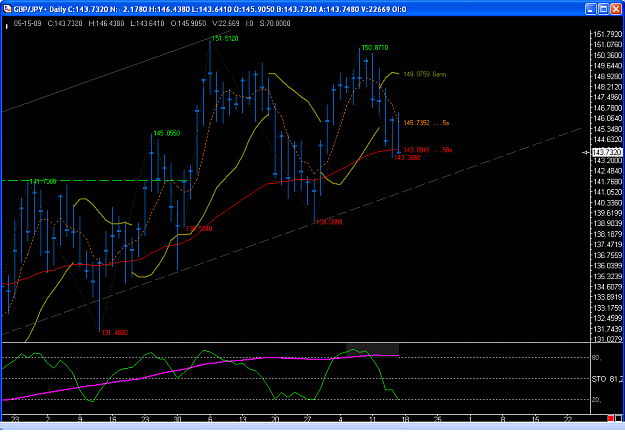Image resolution: width=625 pixels, height=433 pixels.
Task: Click the 140.3360 price axis label
Action: coord(607,203)
